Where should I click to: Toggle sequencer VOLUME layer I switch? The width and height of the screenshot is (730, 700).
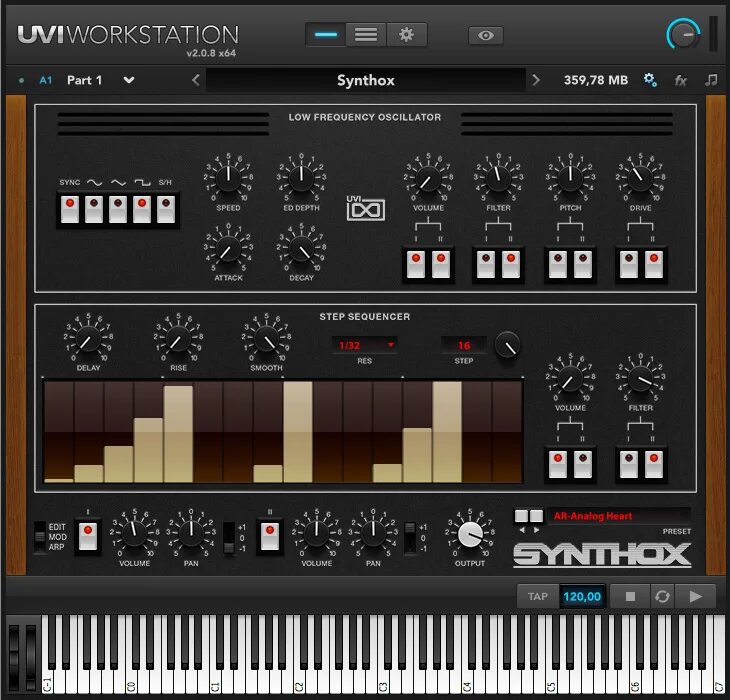click(x=558, y=464)
